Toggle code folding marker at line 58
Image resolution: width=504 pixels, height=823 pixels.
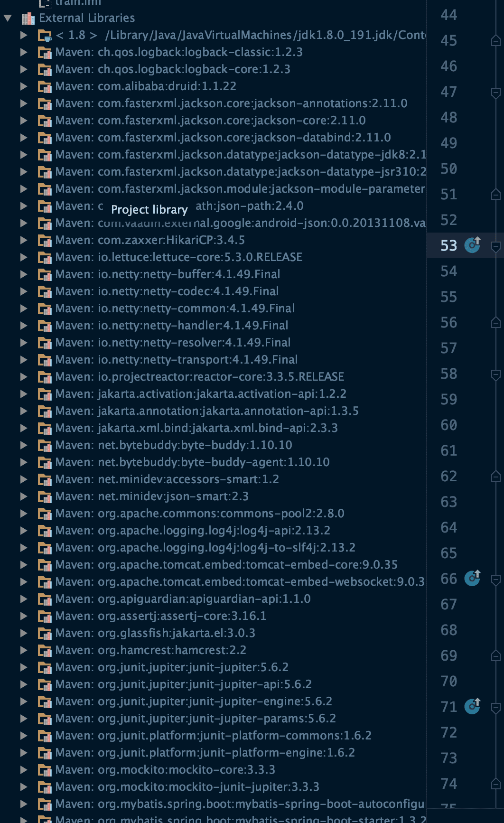click(x=495, y=374)
